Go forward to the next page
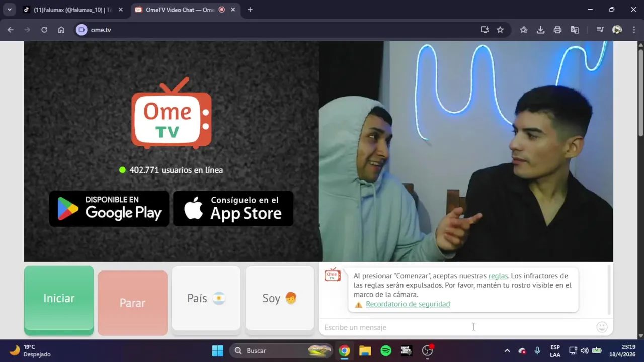Image resolution: width=644 pixels, height=362 pixels. (27, 30)
